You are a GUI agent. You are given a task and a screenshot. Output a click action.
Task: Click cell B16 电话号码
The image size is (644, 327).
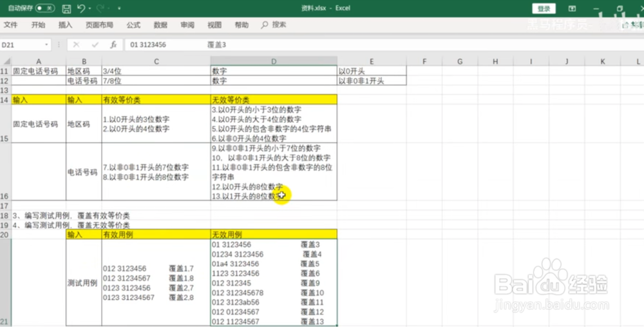coord(84,172)
